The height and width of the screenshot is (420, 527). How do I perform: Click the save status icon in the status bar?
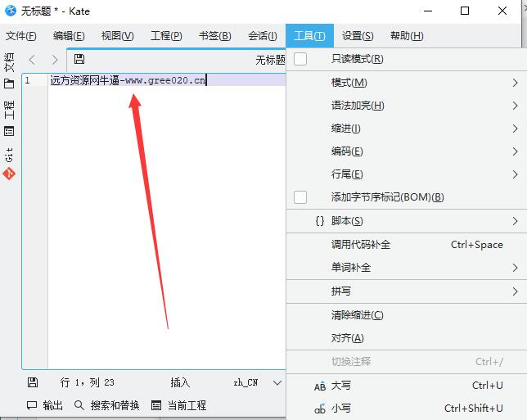tap(32, 382)
